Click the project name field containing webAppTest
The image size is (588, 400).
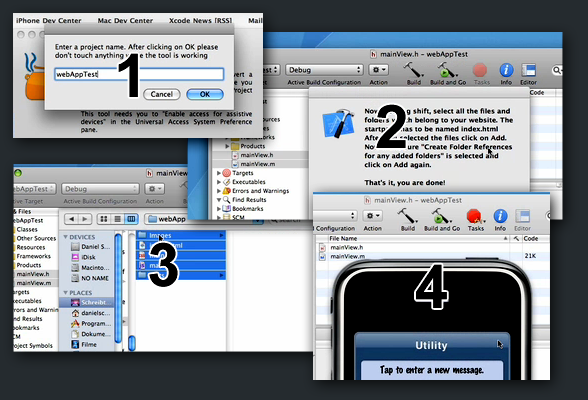tap(139, 74)
